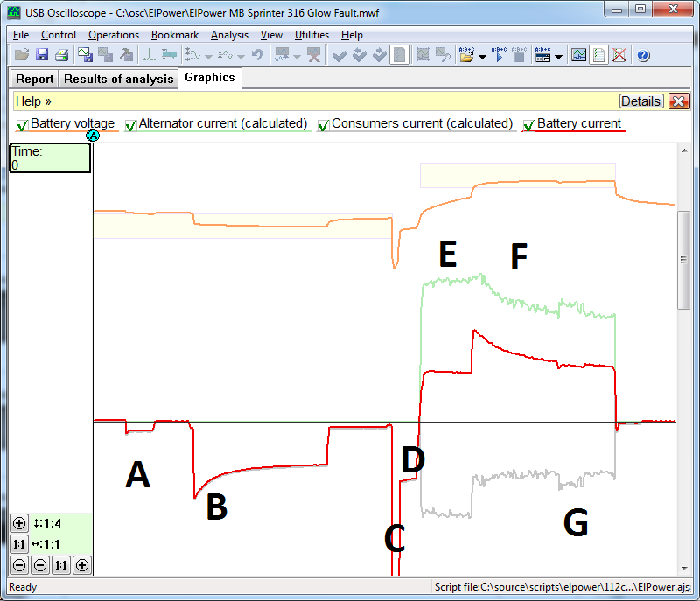The image size is (700, 601).
Task: Reset vertical scale with 1:1 beside ↔:1:1
Action: point(19,544)
